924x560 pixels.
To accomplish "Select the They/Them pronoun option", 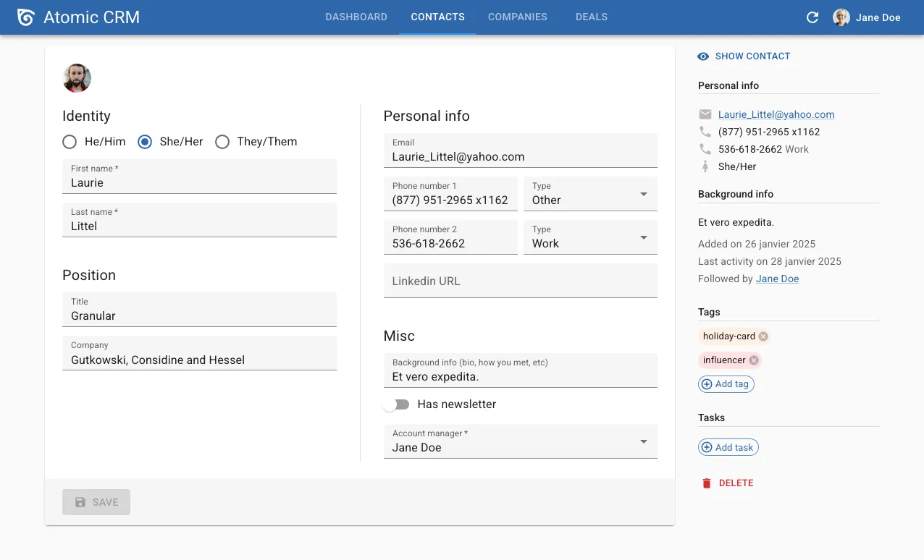I will (x=222, y=142).
